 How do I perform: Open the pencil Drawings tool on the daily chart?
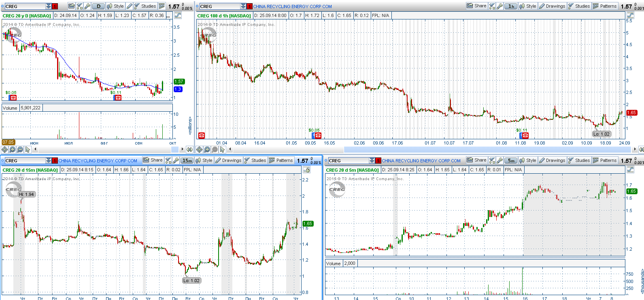tap(130, 6)
